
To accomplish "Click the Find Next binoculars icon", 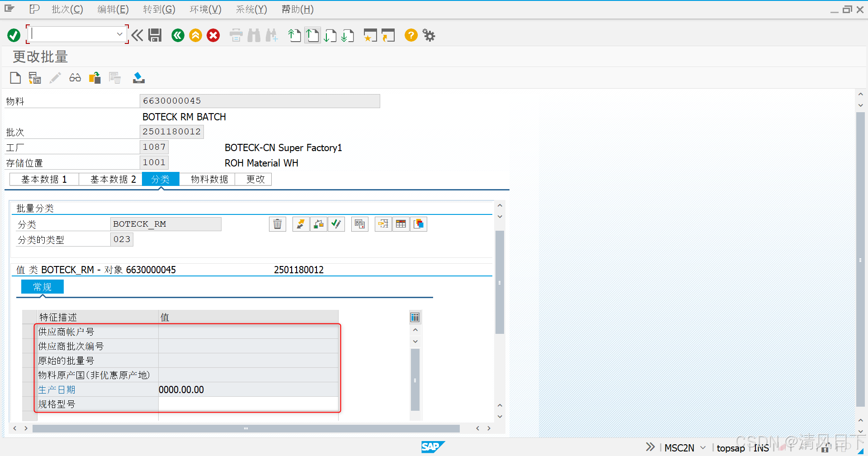I will coord(272,35).
